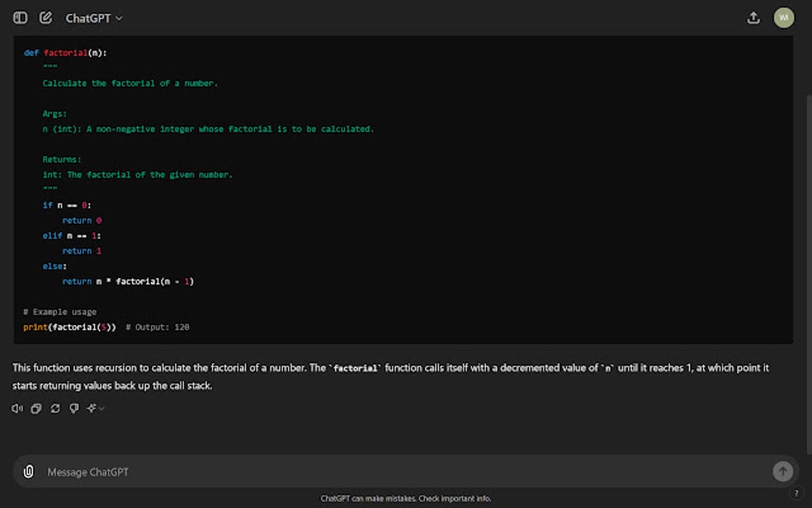
Task: Expand the model options chevron next to sparkle icon
Action: (100, 408)
